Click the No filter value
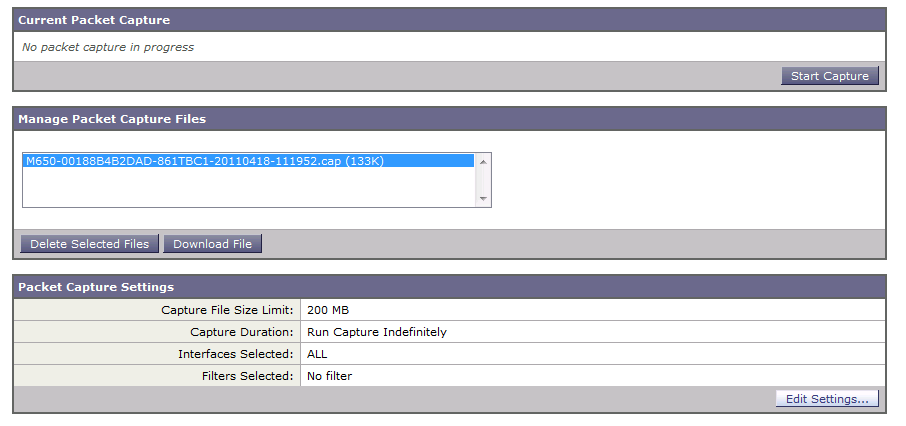 pyautogui.click(x=330, y=376)
